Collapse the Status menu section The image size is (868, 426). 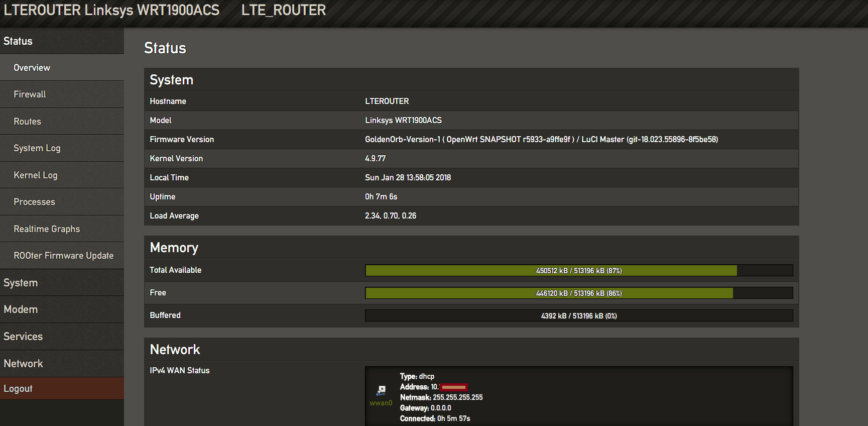[x=18, y=41]
